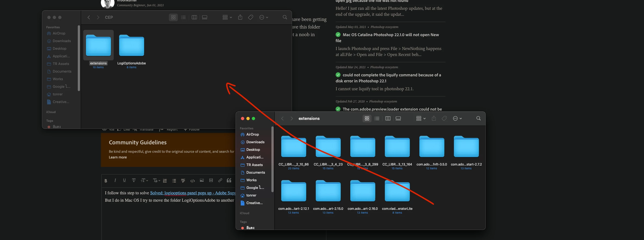Select icon view in extensions window
644x240 pixels.
coord(367,119)
